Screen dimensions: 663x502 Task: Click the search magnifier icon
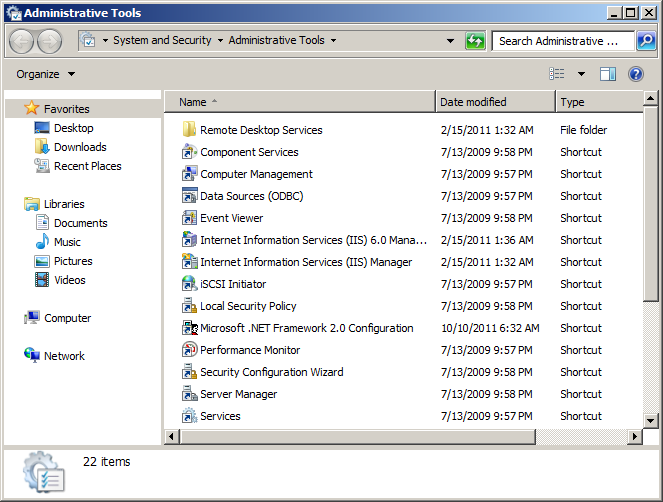coord(645,41)
